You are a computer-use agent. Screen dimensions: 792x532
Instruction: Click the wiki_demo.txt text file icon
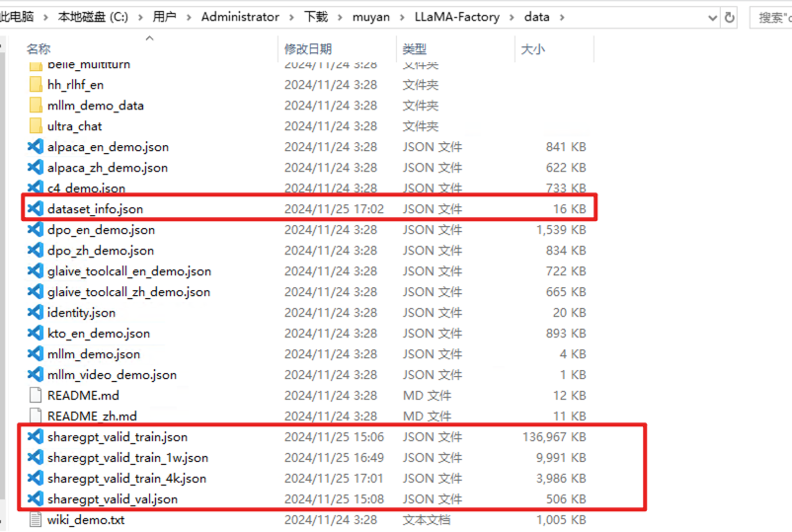37,520
